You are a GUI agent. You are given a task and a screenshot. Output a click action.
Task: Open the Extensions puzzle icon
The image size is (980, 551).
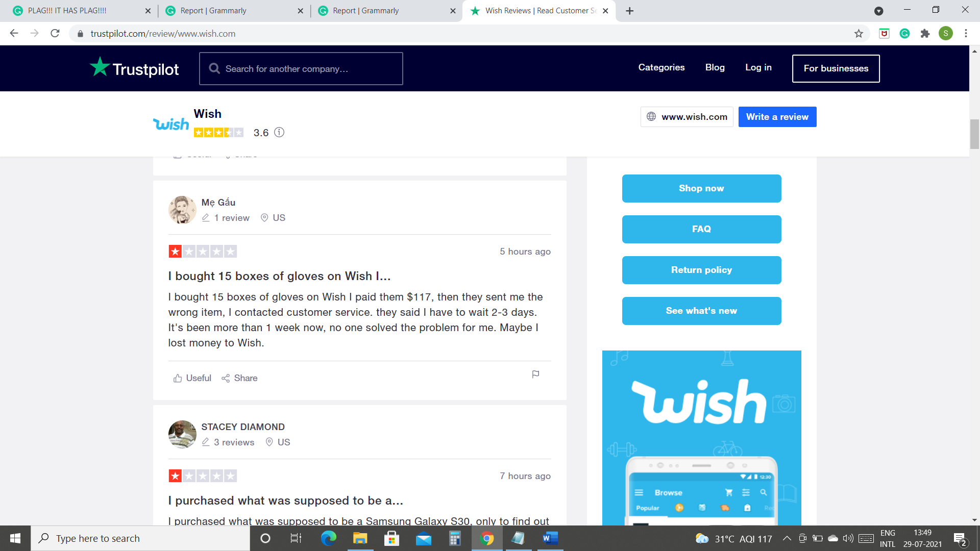925,34
